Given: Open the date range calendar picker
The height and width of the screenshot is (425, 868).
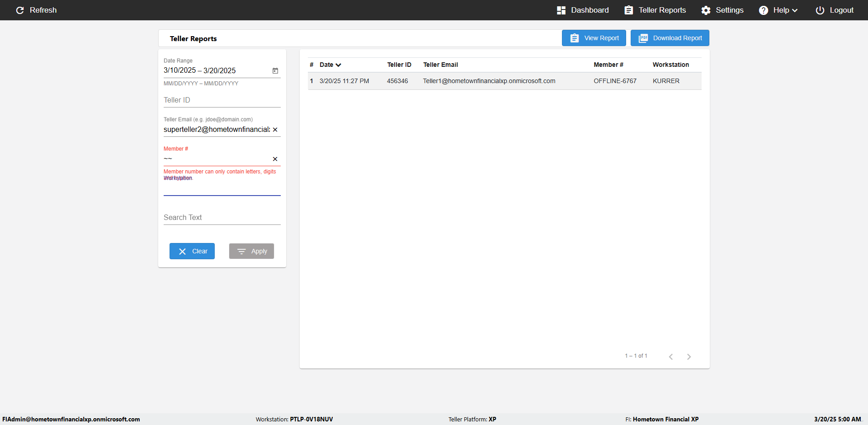Looking at the screenshot, I should 275,71.
